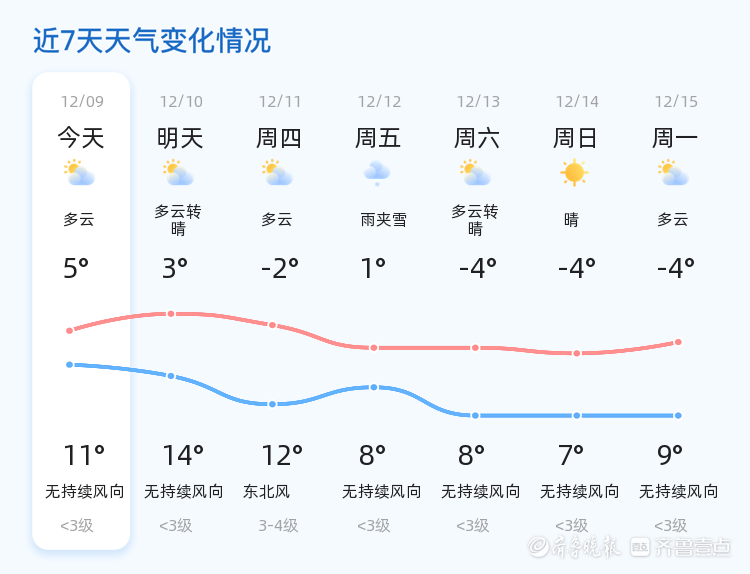Click blue curve point for 周六
This screenshot has width=750, height=574.
coord(475,415)
